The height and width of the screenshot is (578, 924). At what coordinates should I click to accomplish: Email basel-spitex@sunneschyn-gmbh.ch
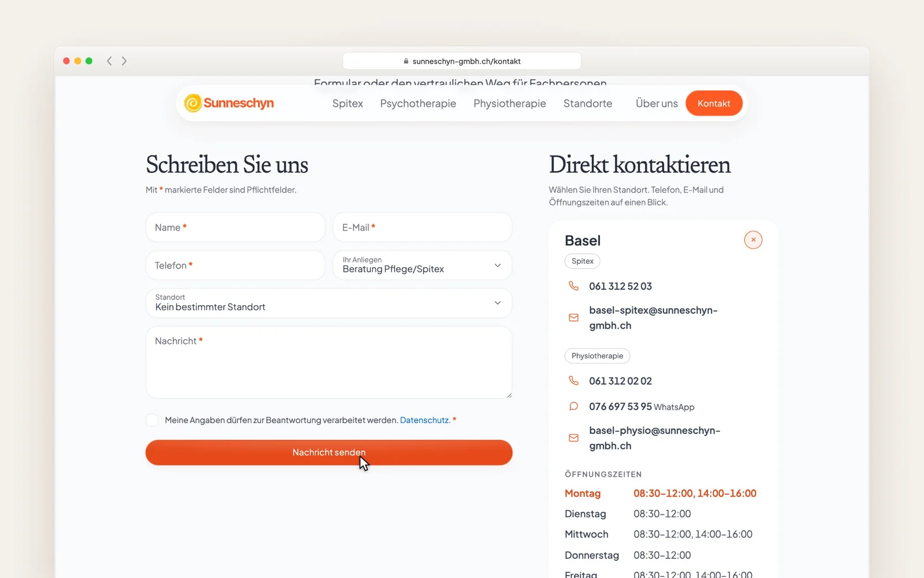point(653,318)
